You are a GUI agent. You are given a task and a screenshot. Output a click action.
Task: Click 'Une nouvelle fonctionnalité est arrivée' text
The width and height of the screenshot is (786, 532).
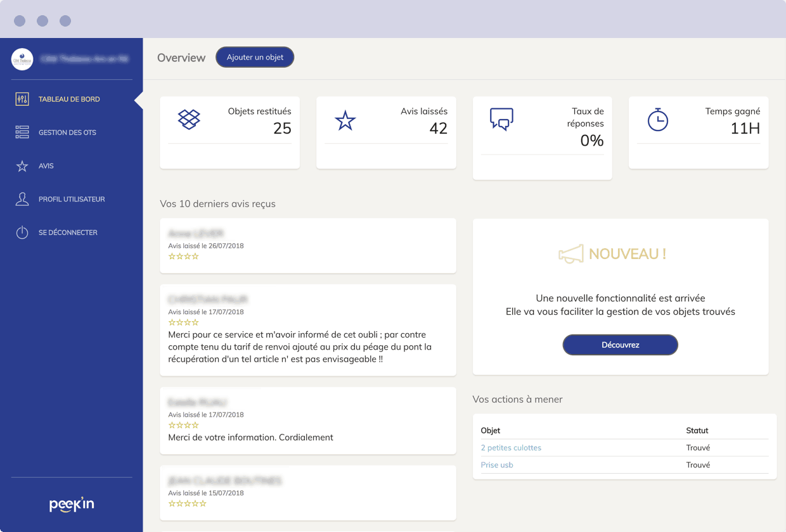621,298
